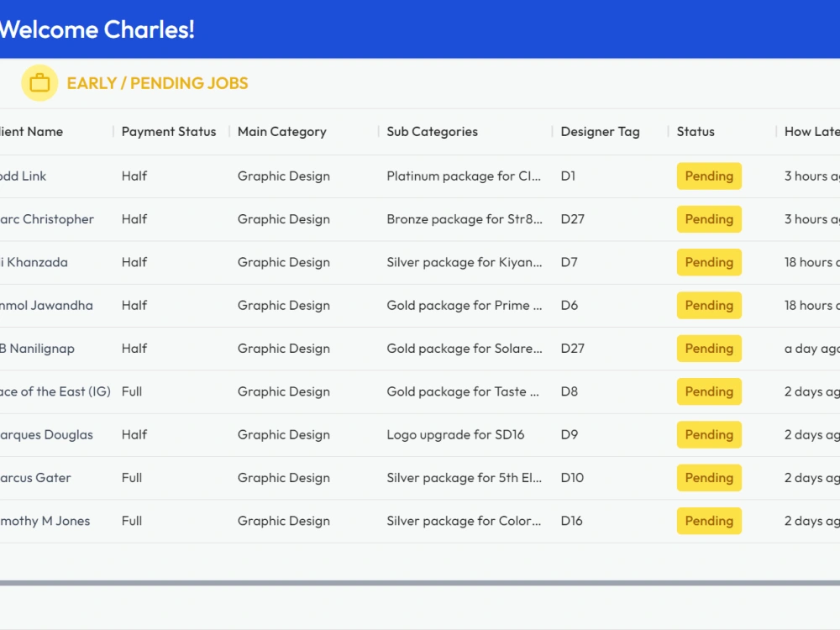Select client name ending in of the East (IG)
Image resolution: width=840 pixels, height=630 pixels.
(55, 391)
